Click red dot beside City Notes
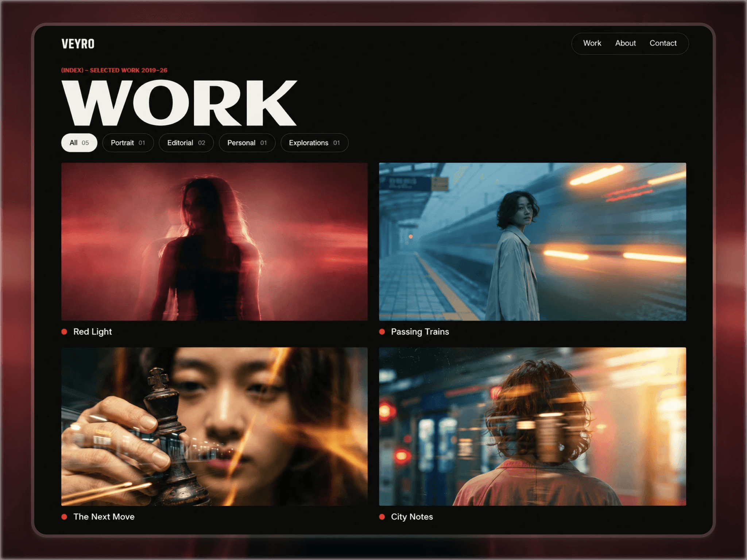The height and width of the screenshot is (560, 747). [382, 517]
